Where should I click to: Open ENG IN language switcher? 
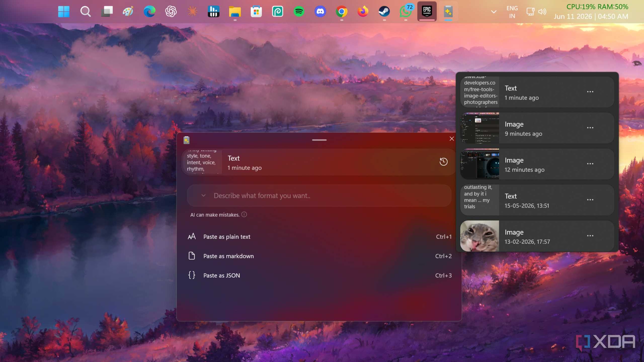pos(512,12)
